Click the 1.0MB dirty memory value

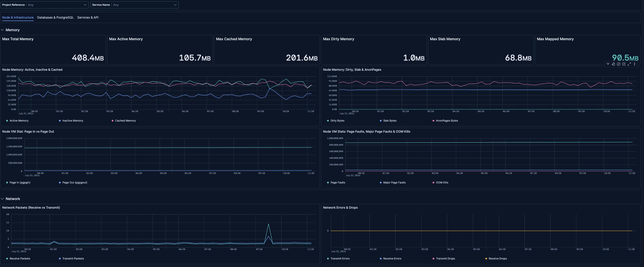point(414,58)
